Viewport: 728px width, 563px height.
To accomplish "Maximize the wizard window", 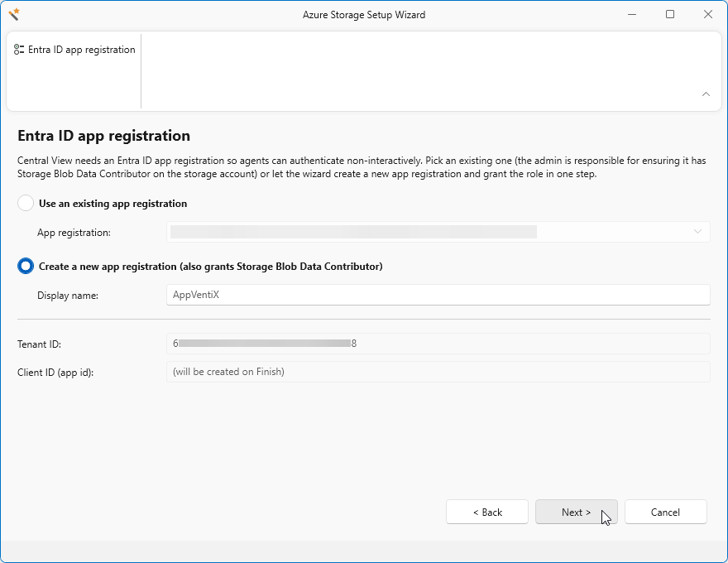I will pos(670,14).
